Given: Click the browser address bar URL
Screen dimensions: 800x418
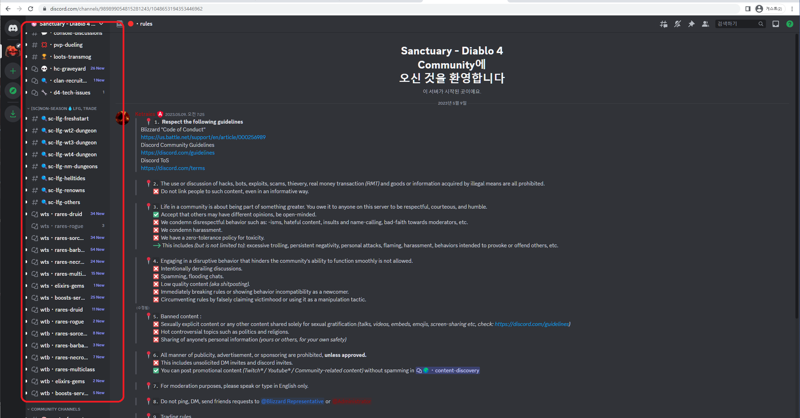Looking at the screenshot, I should [x=126, y=9].
